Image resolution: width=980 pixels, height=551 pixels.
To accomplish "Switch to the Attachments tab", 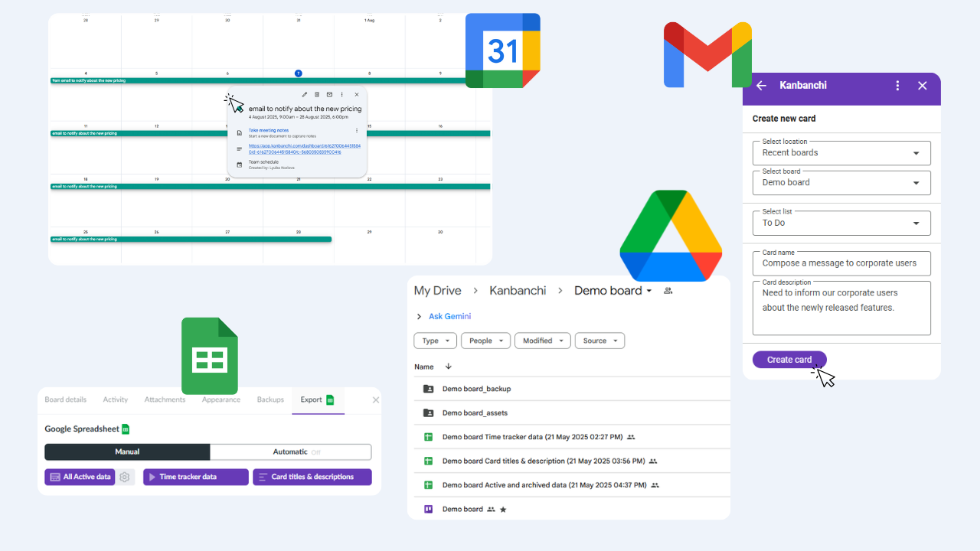I will tap(165, 399).
